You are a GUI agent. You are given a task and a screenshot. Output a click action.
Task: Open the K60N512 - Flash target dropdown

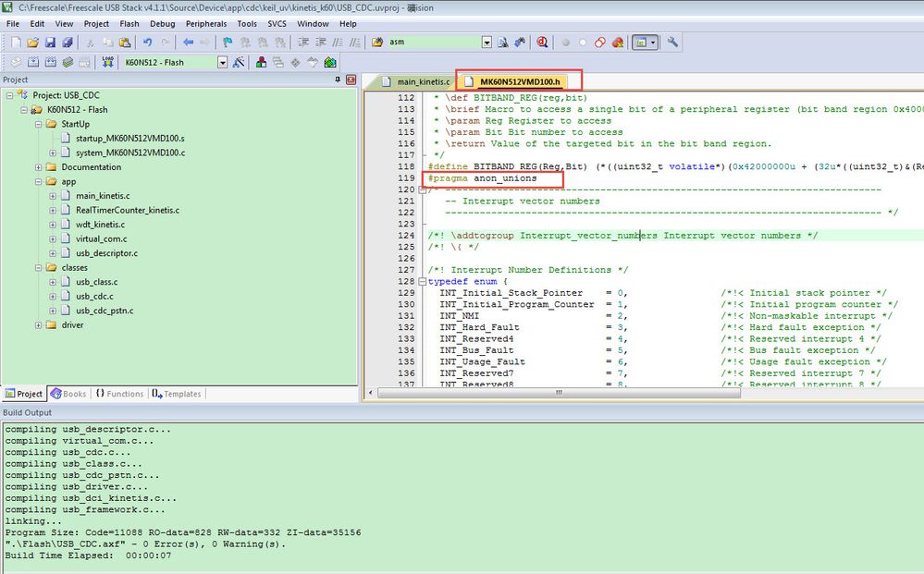pos(222,63)
